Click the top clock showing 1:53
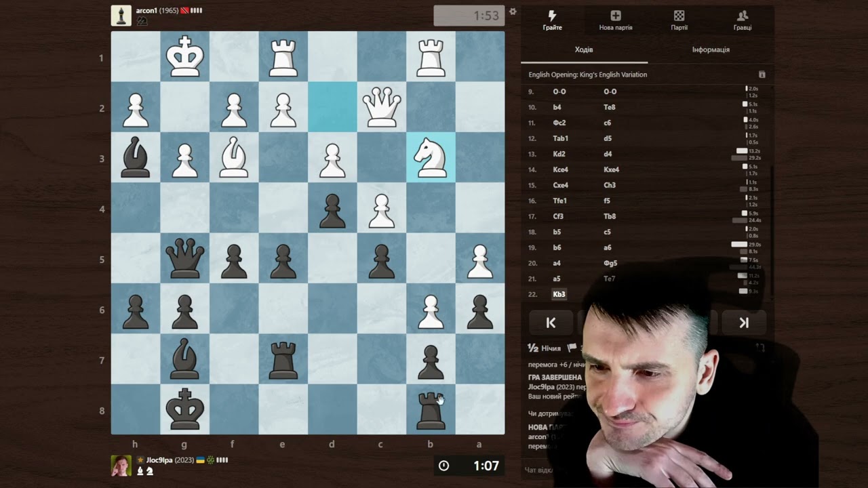 coord(469,16)
